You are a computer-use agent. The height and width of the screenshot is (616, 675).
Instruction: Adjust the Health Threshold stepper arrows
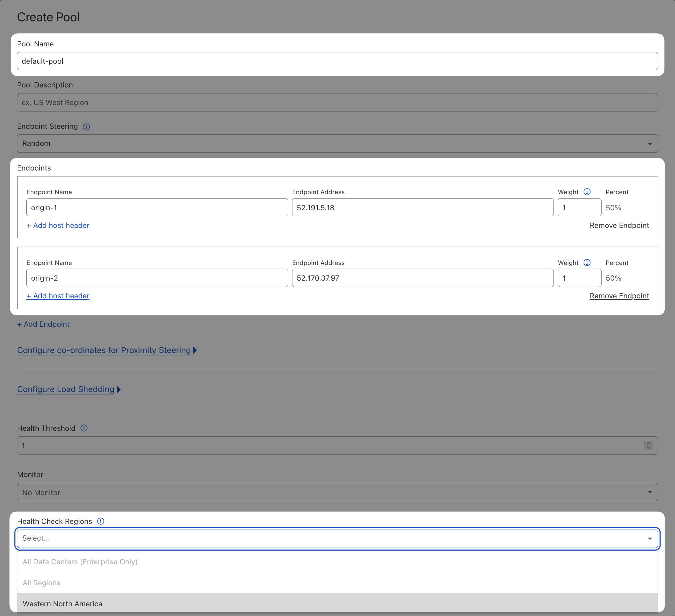click(648, 445)
